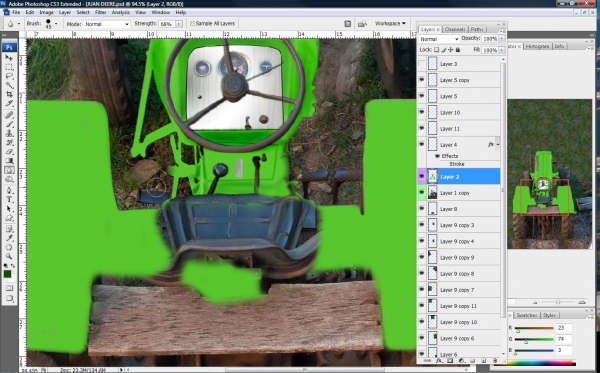Select the Rectangular Marquee tool
600x373 pixels.
click(x=9, y=67)
